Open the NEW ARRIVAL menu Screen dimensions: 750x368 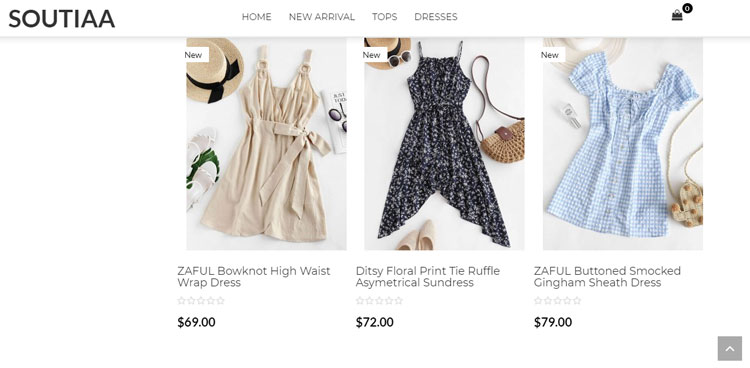(321, 17)
